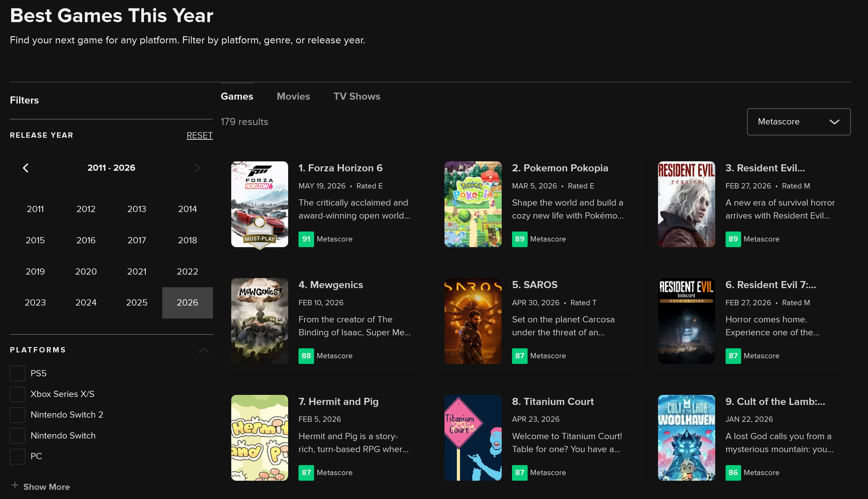Click the 'The critically acclaimed and award-winning' description
The width and height of the screenshot is (868, 499).
[354, 209]
